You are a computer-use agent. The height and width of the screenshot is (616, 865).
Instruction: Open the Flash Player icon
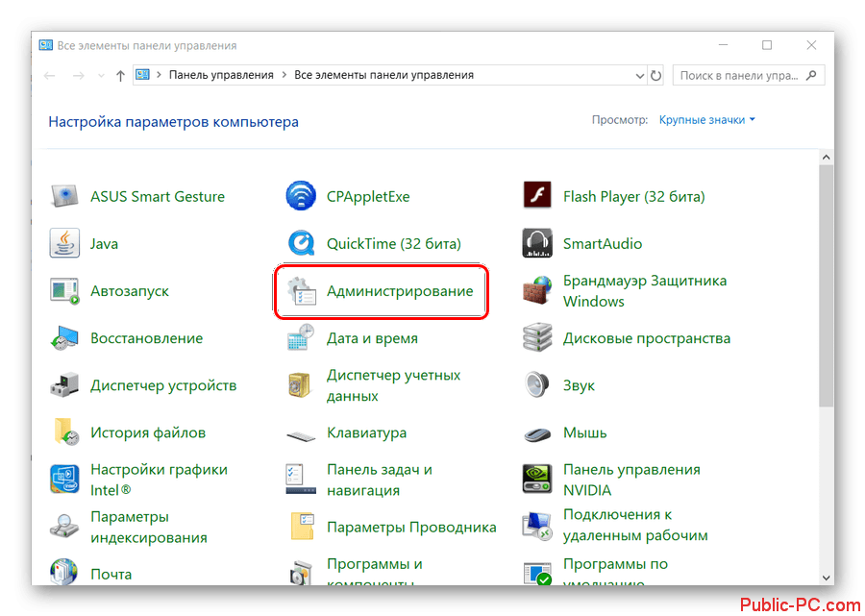tap(536, 195)
